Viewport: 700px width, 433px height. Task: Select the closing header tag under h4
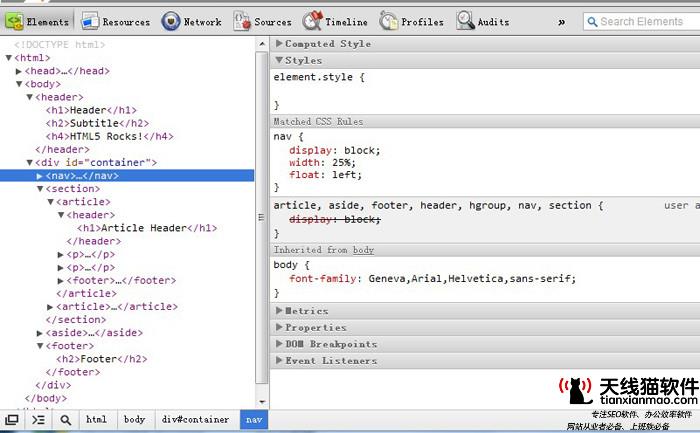click(62, 150)
